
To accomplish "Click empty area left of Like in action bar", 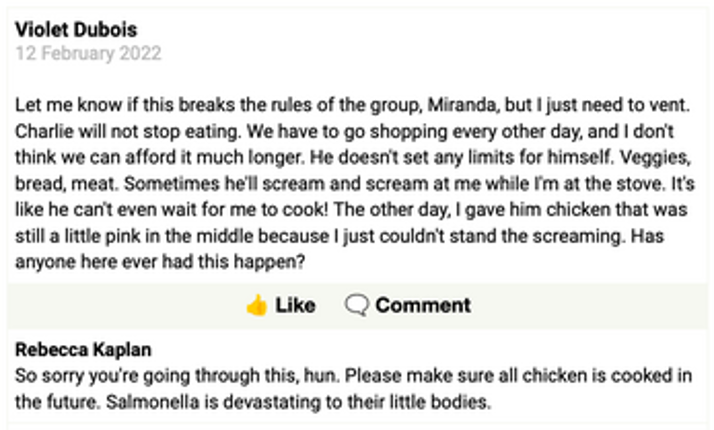I will coord(120,305).
